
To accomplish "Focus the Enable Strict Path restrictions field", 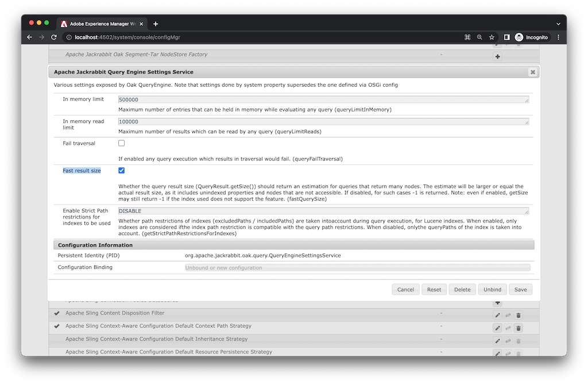I will tap(324, 211).
